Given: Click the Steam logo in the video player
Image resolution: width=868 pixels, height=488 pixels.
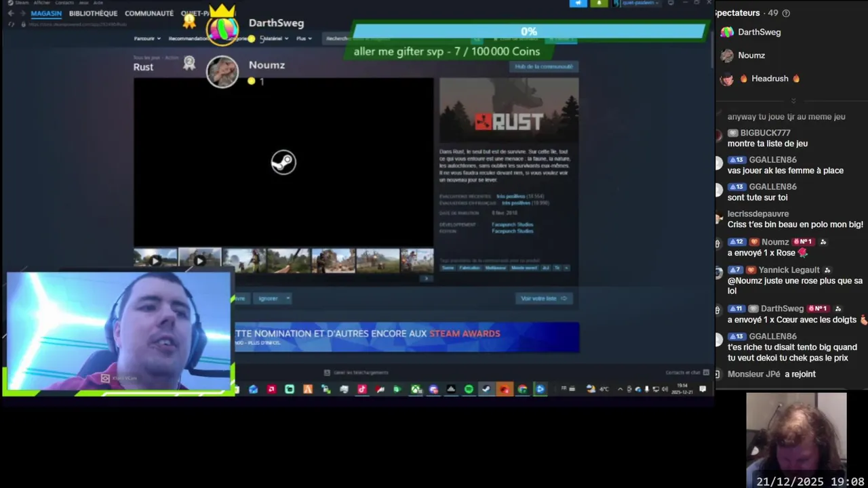Looking at the screenshot, I should (x=283, y=162).
